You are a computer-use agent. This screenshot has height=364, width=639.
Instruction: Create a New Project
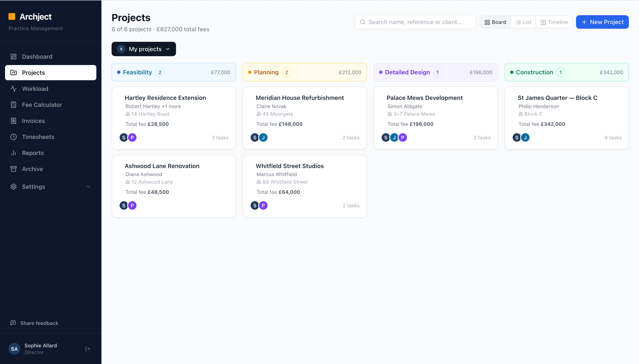pyautogui.click(x=602, y=22)
